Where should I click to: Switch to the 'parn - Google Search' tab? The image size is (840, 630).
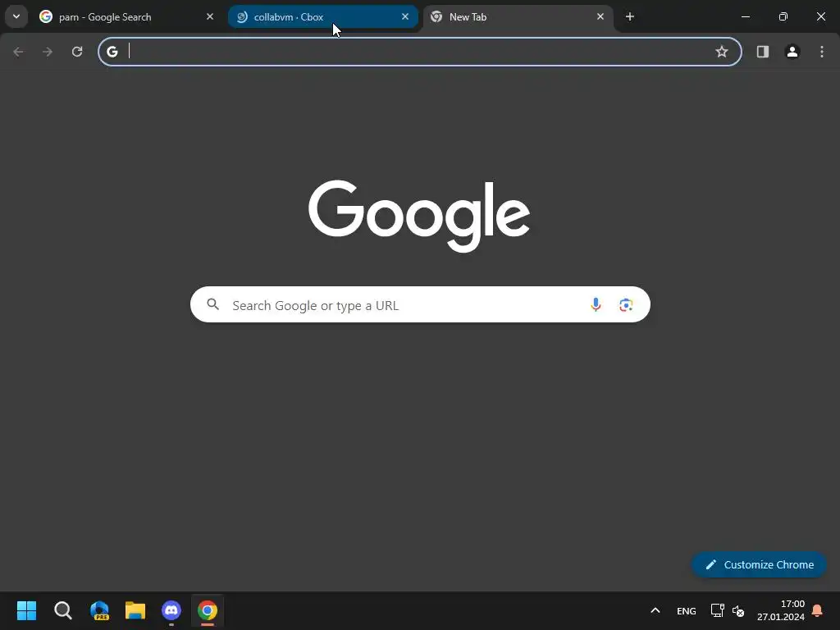(x=126, y=17)
